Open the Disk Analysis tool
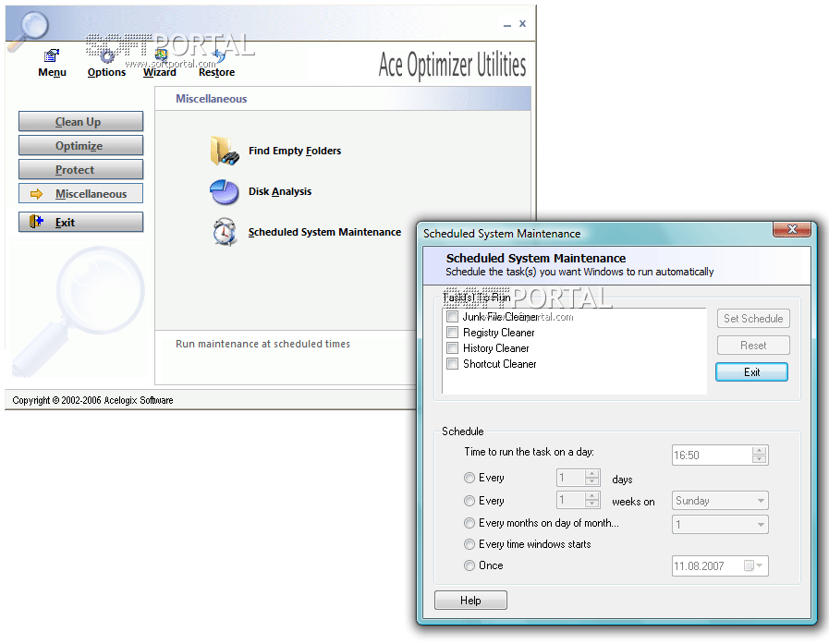This screenshot has width=829, height=644. point(280,191)
